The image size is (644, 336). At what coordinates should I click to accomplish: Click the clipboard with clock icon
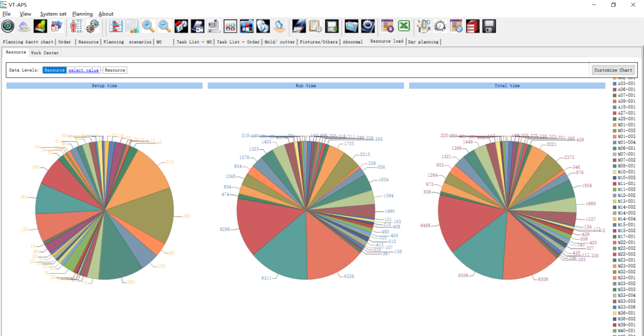click(x=316, y=26)
